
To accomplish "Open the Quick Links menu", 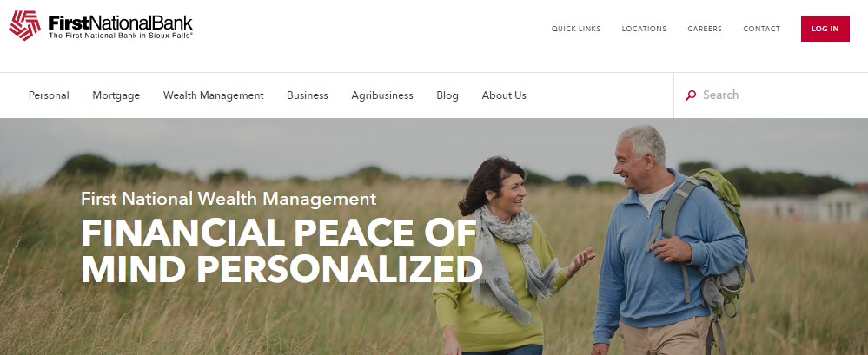I will tap(576, 29).
